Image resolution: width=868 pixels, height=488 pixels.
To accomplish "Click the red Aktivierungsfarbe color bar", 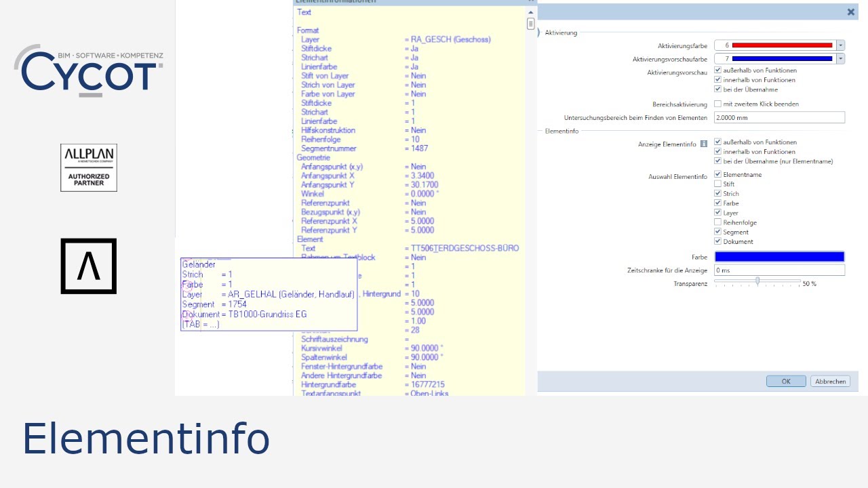I will click(x=782, y=45).
